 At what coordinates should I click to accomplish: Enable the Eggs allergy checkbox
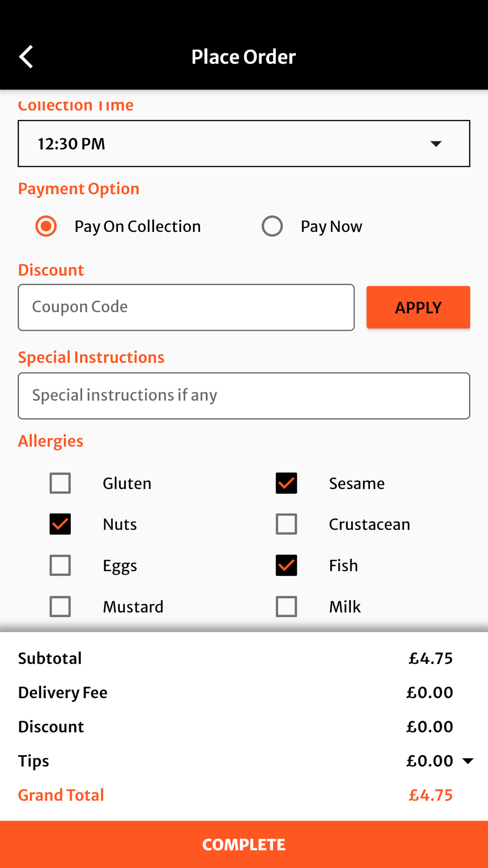[60, 565]
